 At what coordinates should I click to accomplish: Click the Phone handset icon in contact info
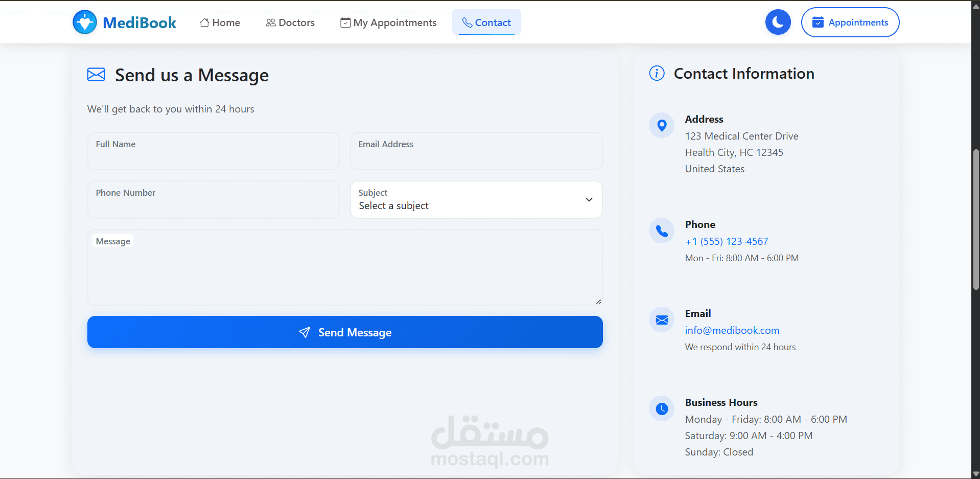click(x=662, y=231)
